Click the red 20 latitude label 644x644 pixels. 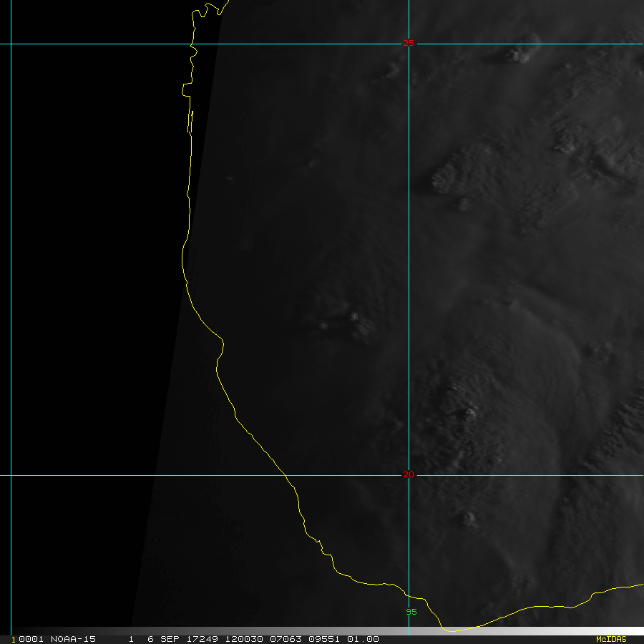pos(409,474)
